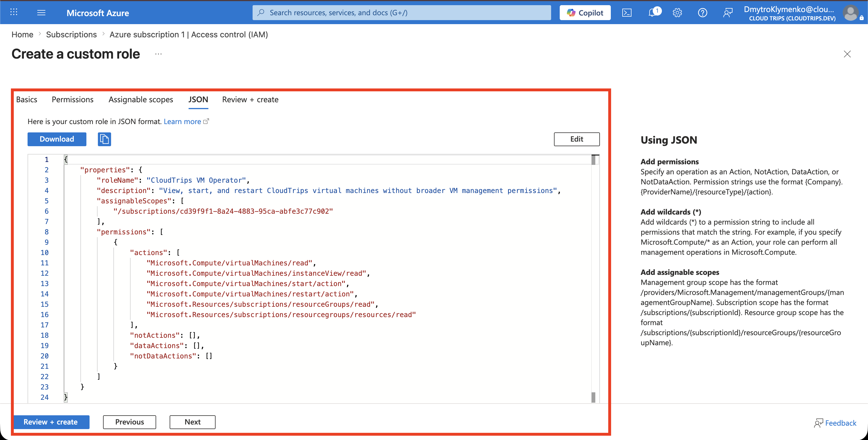Screen dimensions: 868x440
Task: Click the resourceGroups/read action line
Action: tap(262, 304)
